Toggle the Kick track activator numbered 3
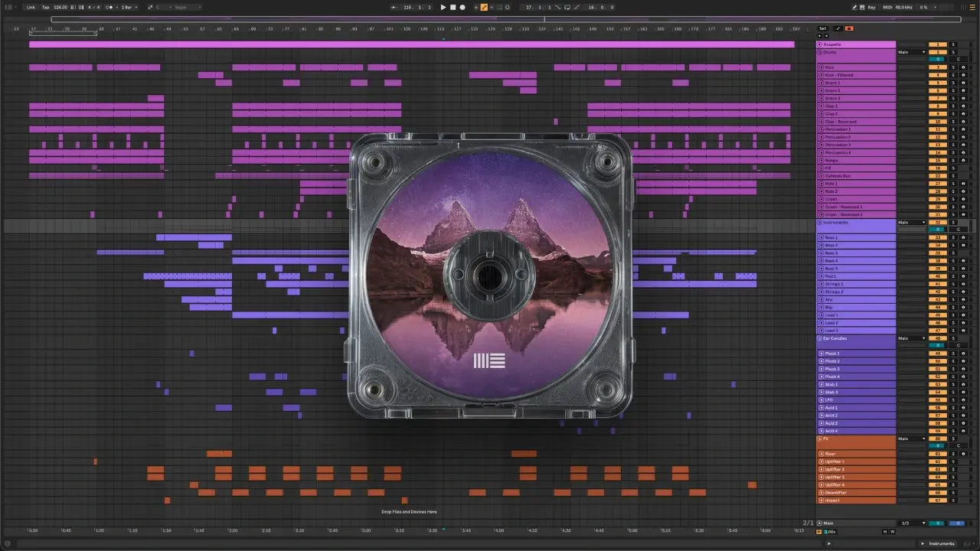Viewport: 980px width, 551px height. (x=937, y=67)
